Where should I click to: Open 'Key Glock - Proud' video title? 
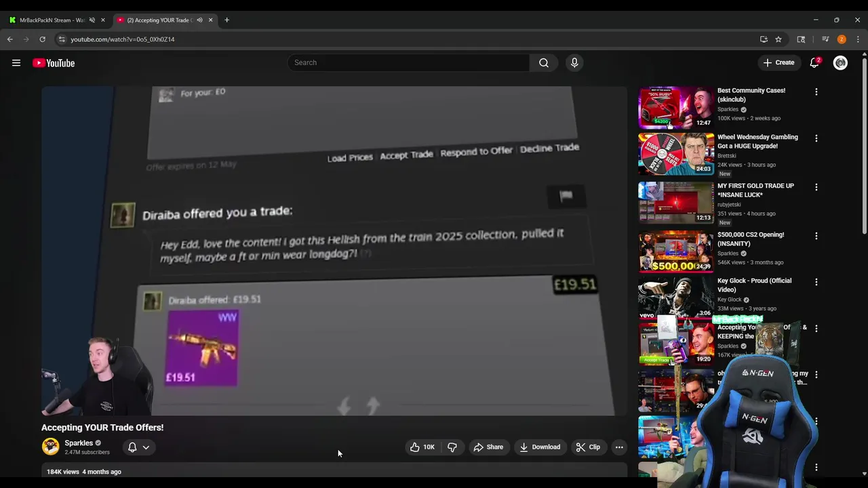[754, 285]
